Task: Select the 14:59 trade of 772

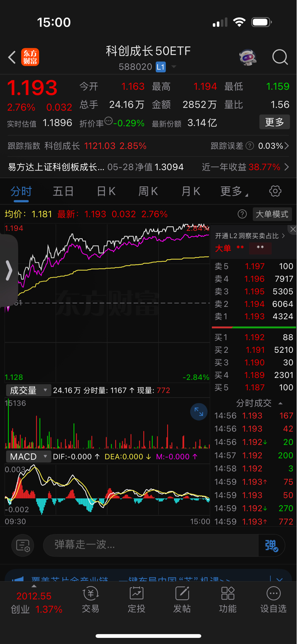Action: [x=254, y=521]
